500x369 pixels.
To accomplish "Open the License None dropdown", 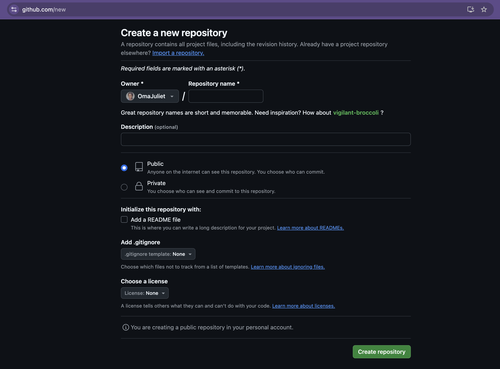I will tap(145, 293).
